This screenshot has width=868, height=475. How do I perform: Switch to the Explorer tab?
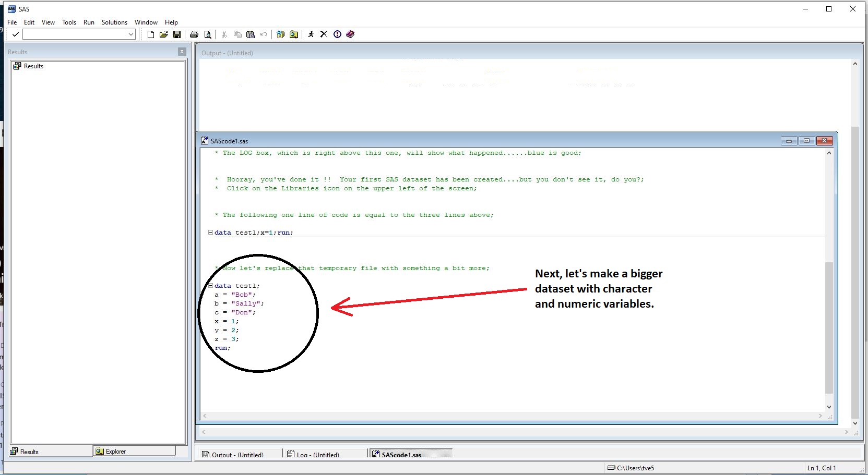(x=134, y=451)
